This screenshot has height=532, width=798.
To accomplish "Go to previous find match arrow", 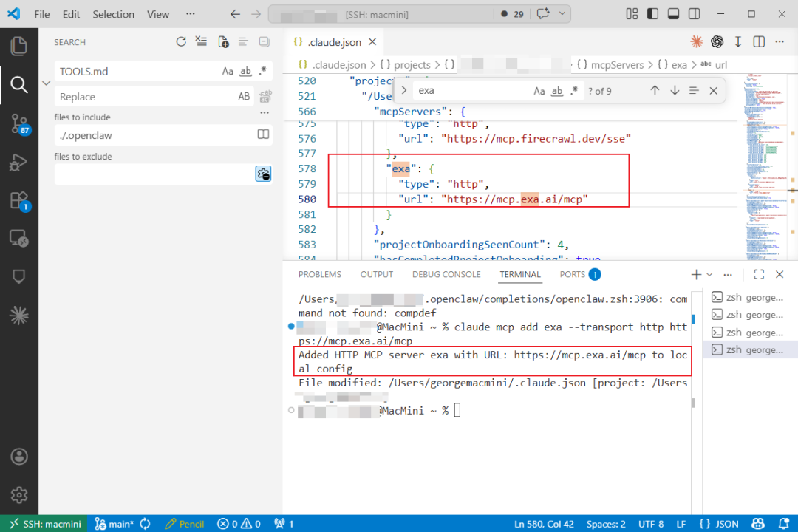I will 655,91.
